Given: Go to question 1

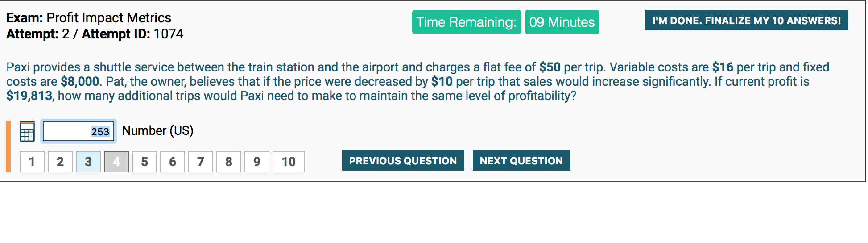Looking at the screenshot, I should [32, 162].
